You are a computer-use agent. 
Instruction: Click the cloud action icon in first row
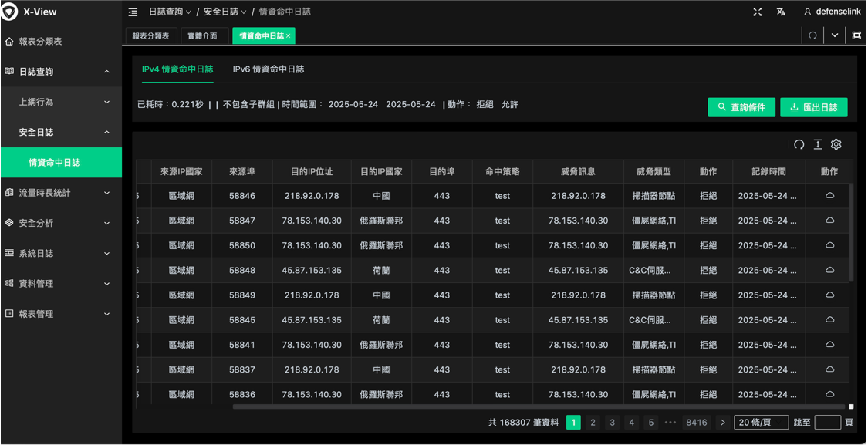pos(829,196)
